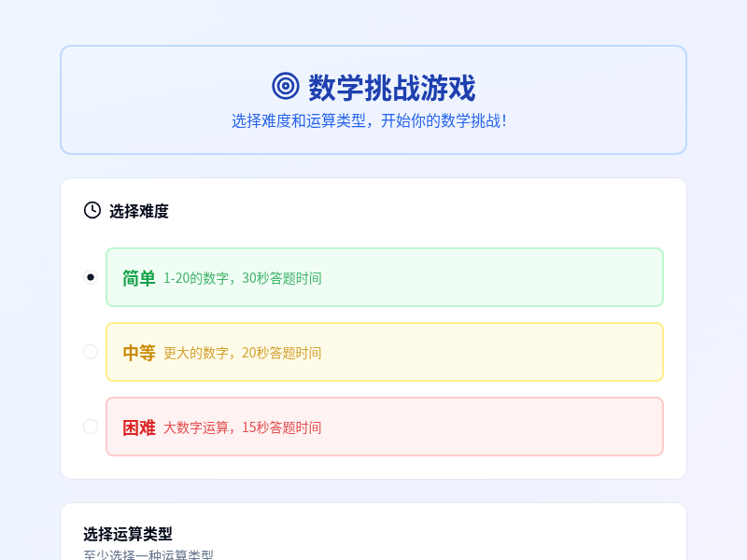Click the yellow 中等 difficulty card

tap(385, 352)
